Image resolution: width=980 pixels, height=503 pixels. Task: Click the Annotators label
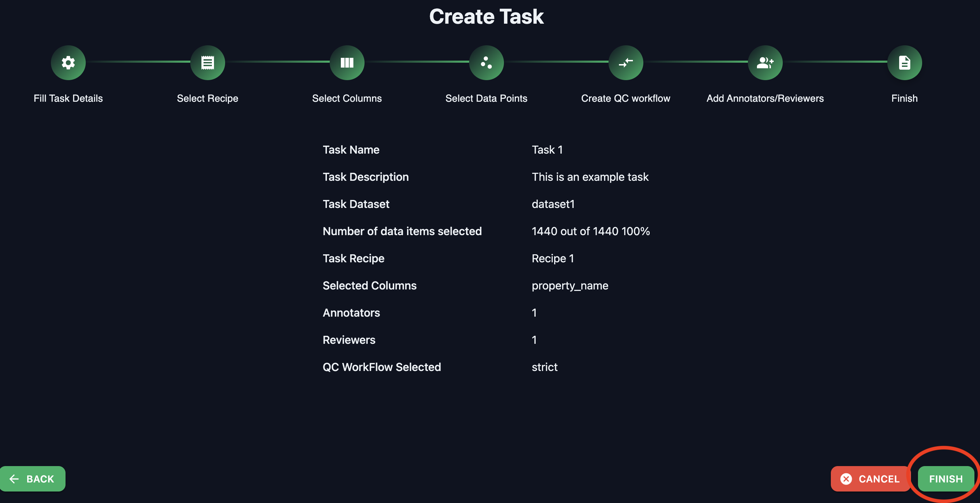(351, 313)
